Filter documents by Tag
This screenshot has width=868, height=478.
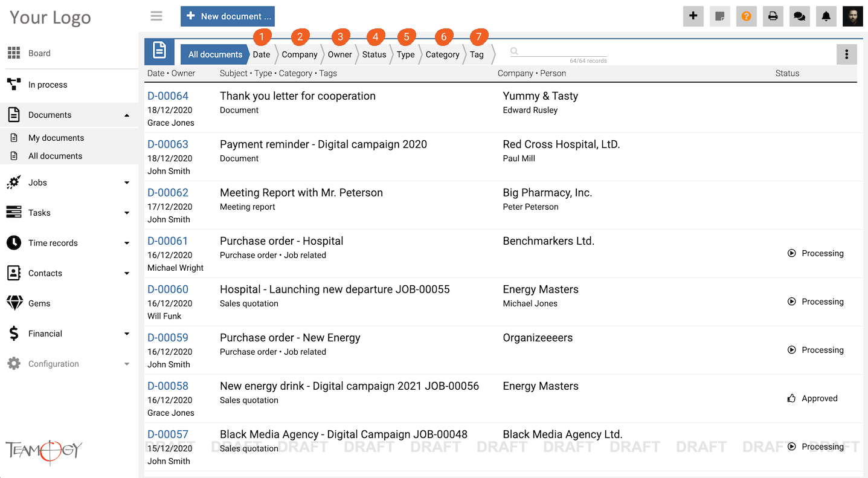tap(477, 54)
